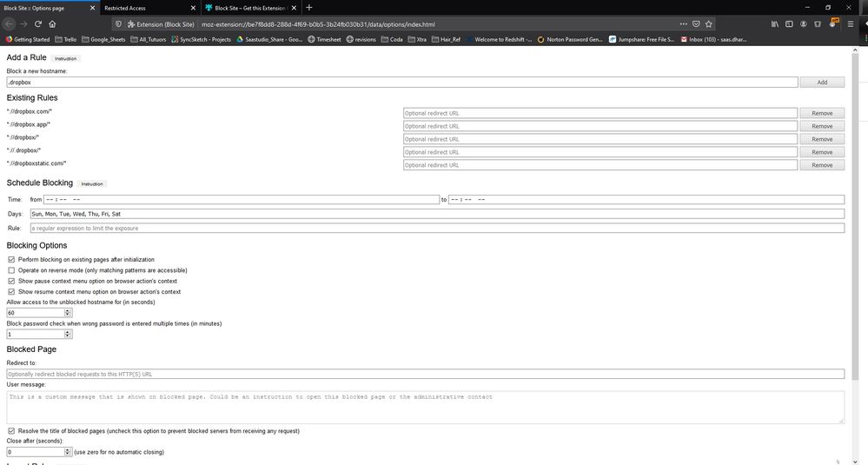Open the Xtra bookmark folder

coord(417,39)
